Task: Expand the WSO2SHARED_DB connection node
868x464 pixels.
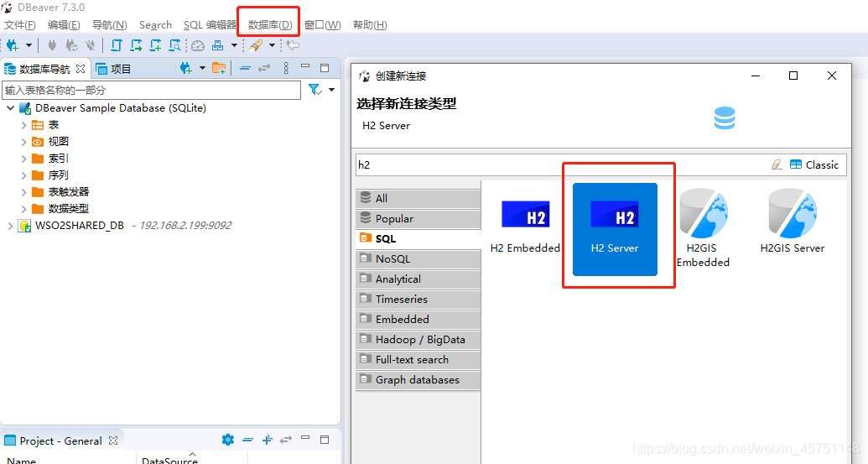Action: (11, 226)
